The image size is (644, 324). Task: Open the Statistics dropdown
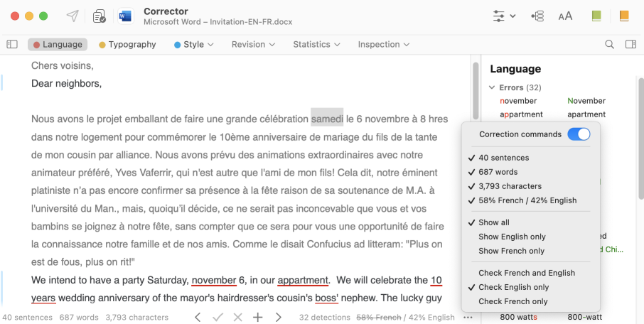pyautogui.click(x=316, y=44)
